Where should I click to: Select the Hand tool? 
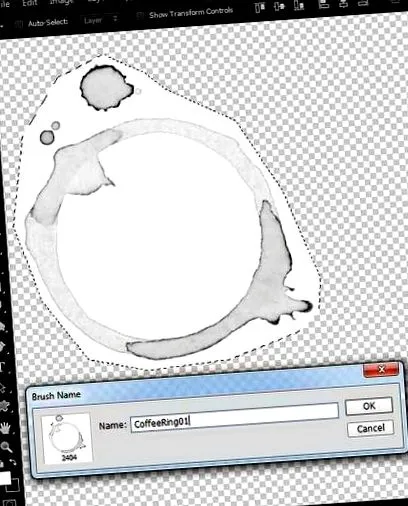click(5, 428)
